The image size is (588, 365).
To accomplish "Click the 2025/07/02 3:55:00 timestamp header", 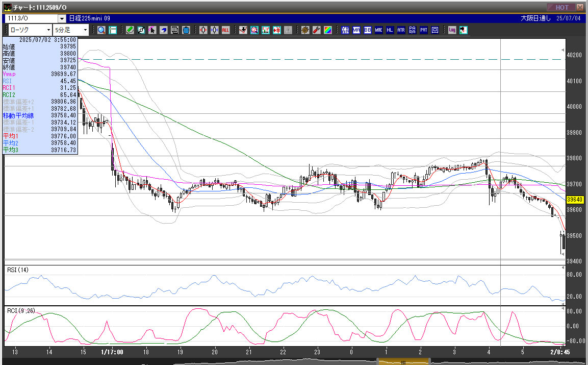I will tap(47, 40).
